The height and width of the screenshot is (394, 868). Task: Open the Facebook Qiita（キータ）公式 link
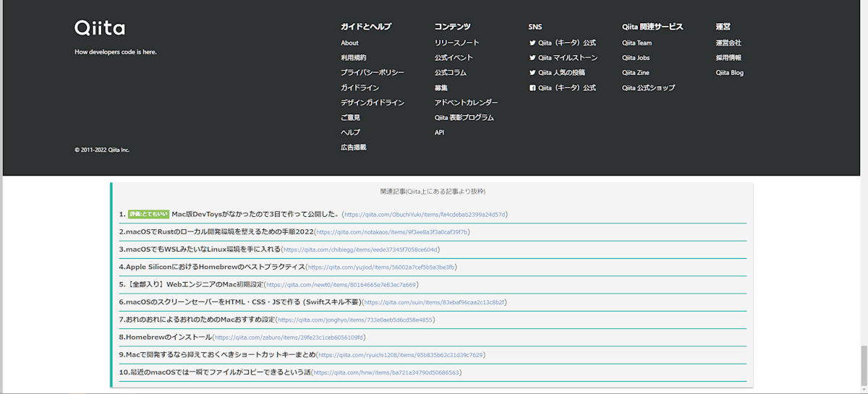tap(562, 88)
